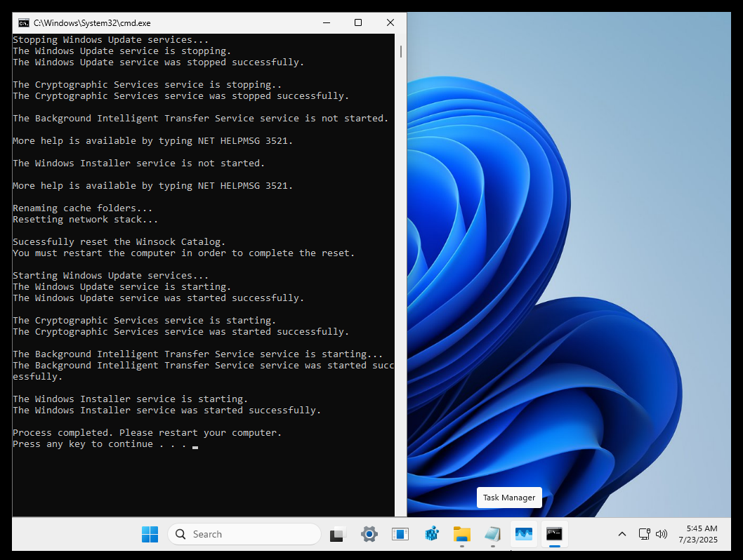Image resolution: width=743 pixels, height=560 pixels.
Task: Click the taskbar Search box
Action: [x=244, y=534]
